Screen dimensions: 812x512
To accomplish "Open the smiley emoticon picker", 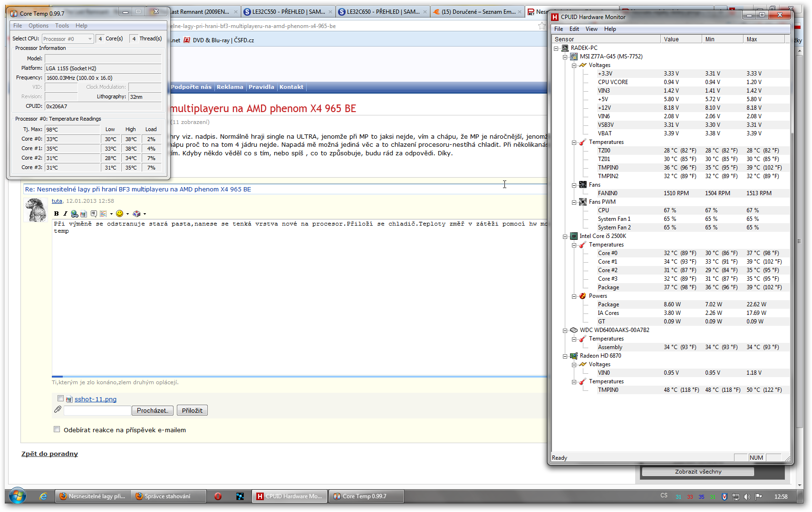I will 120,214.
